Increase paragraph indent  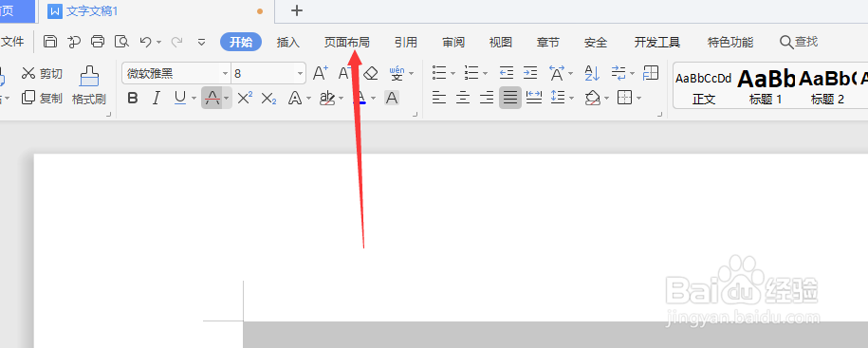530,72
